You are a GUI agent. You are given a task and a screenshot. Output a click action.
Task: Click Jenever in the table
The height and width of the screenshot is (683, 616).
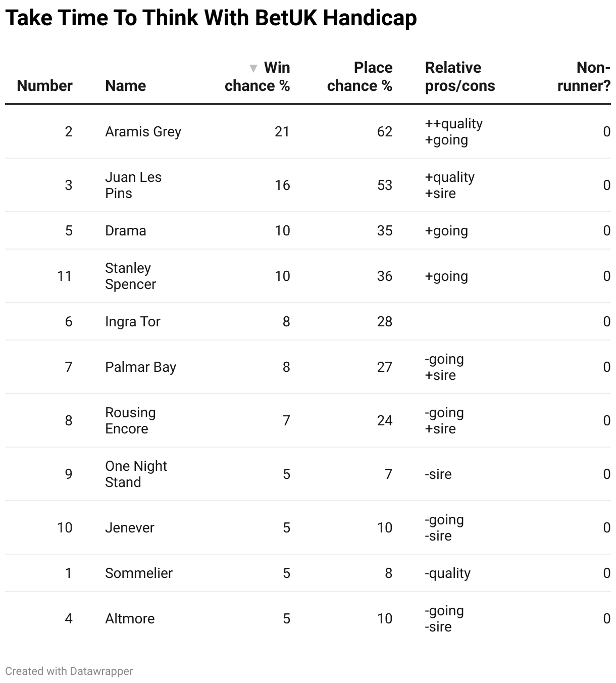click(130, 528)
